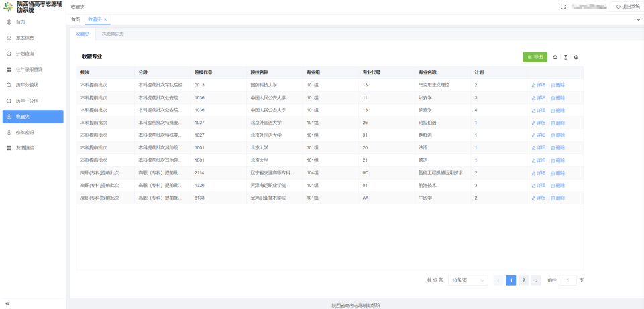Image resolution: width=644 pixels, height=309 pixels.
Task: Open 修改密码 in the sidebar
Action: [x=33, y=133]
